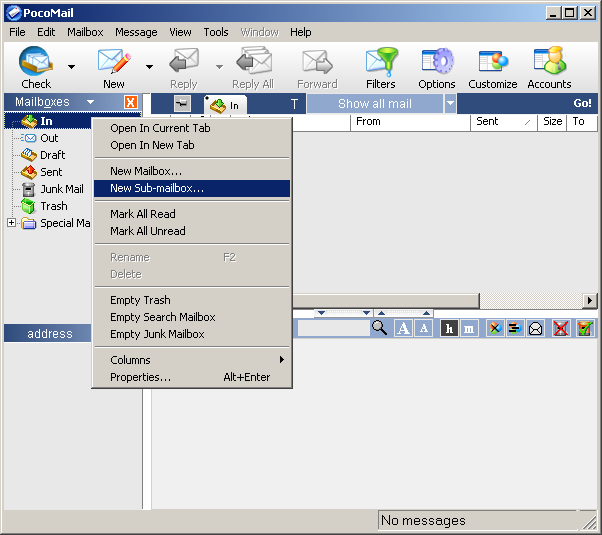Open the Accounts icon

coord(549,64)
